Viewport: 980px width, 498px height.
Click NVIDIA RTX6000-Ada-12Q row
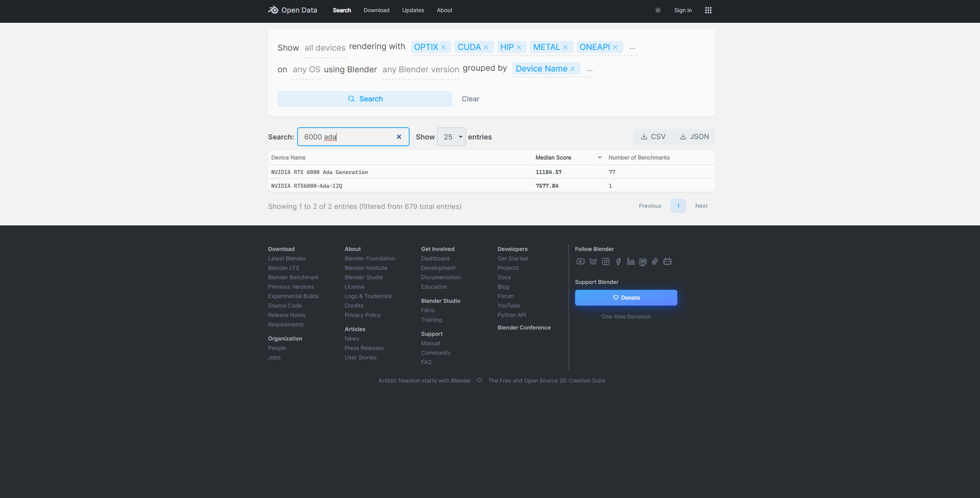491,186
